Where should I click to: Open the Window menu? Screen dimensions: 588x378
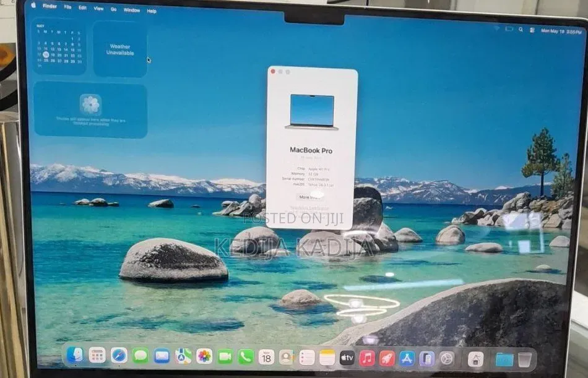pos(132,10)
